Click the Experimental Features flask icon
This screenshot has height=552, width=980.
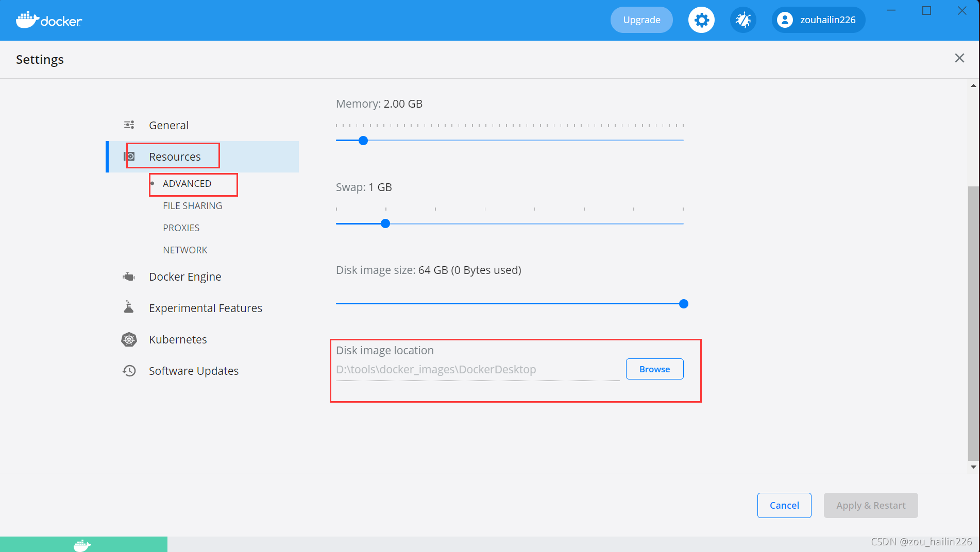129,307
